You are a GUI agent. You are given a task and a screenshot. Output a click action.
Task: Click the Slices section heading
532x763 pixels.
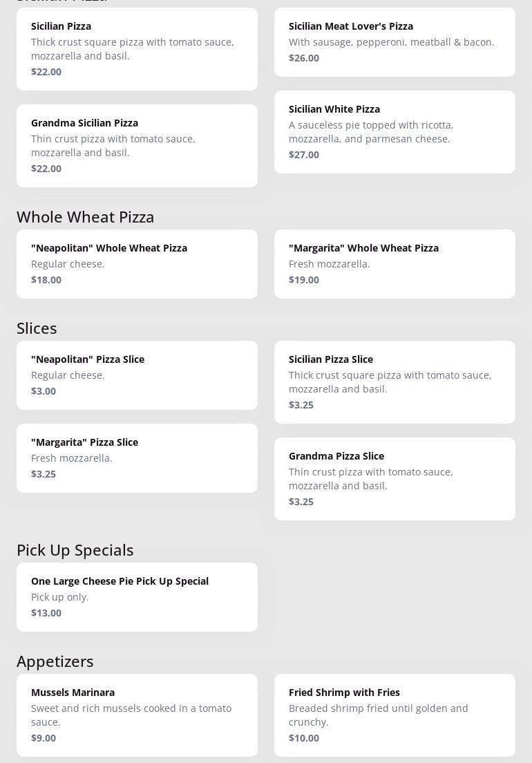tap(37, 328)
